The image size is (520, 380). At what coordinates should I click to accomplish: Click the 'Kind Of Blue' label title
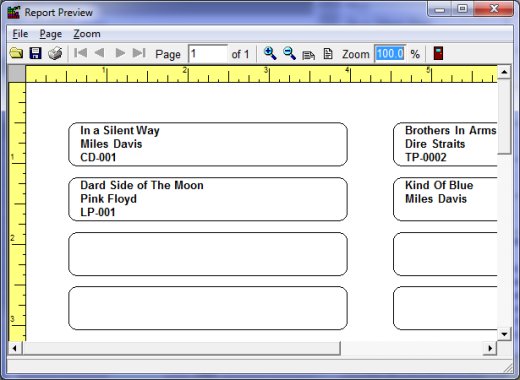tap(439, 185)
